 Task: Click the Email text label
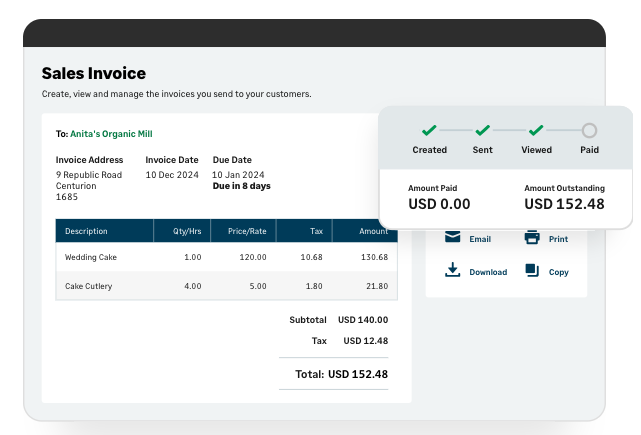(480, 240)
